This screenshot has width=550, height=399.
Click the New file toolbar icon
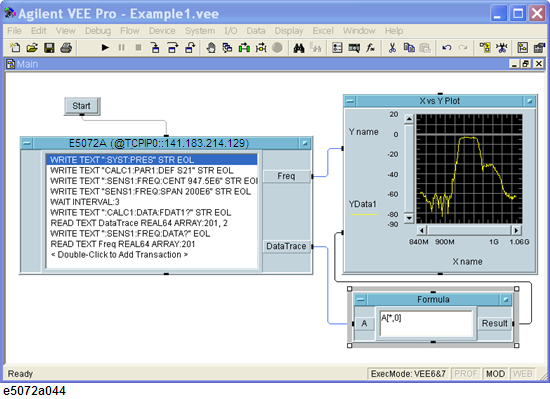(15, 48)
